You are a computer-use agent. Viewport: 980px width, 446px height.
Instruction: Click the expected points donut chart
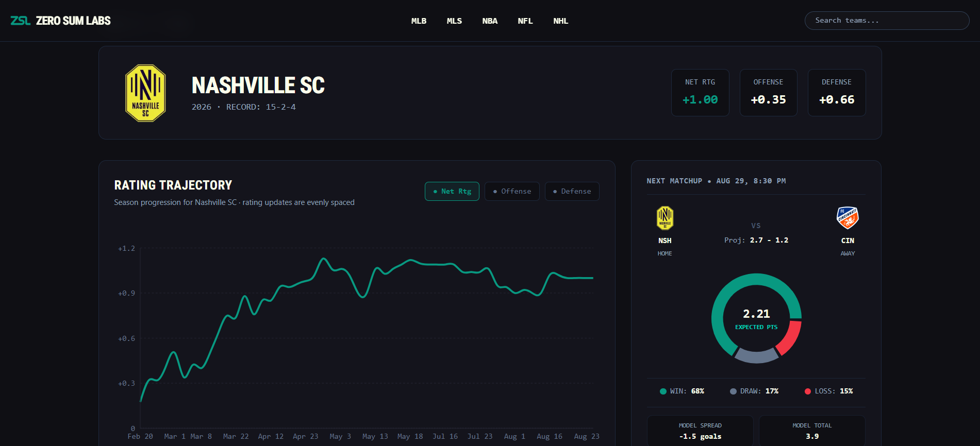point(756,318)
